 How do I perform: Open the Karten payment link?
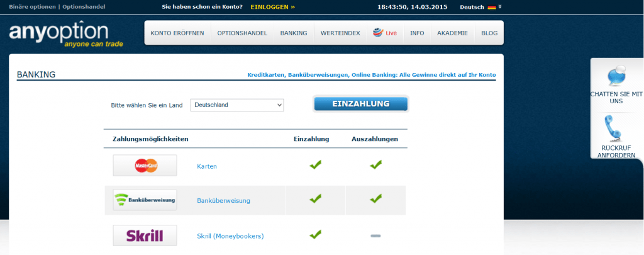click(207, 166)
